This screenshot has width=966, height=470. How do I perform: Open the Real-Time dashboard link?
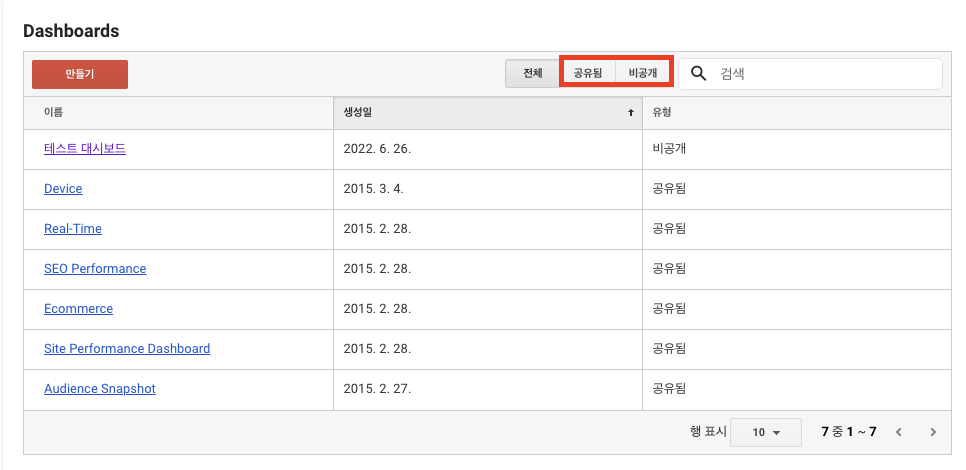click(73, 229)
